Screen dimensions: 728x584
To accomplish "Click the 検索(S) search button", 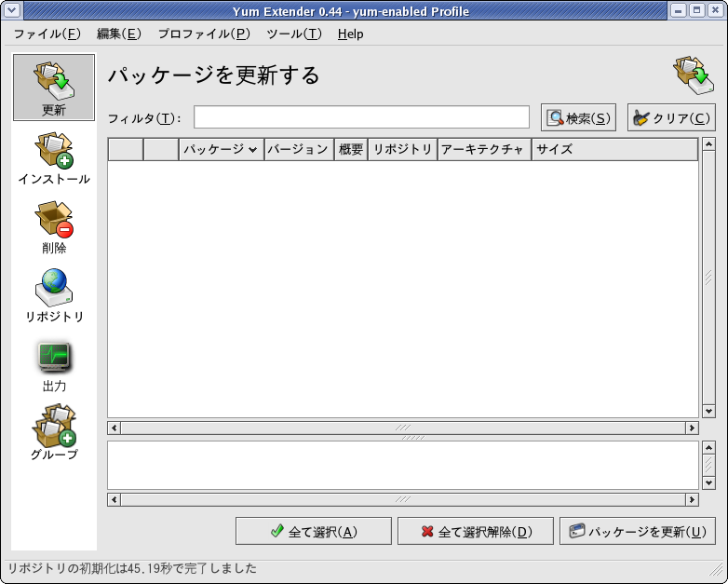I will click(578, 117).
